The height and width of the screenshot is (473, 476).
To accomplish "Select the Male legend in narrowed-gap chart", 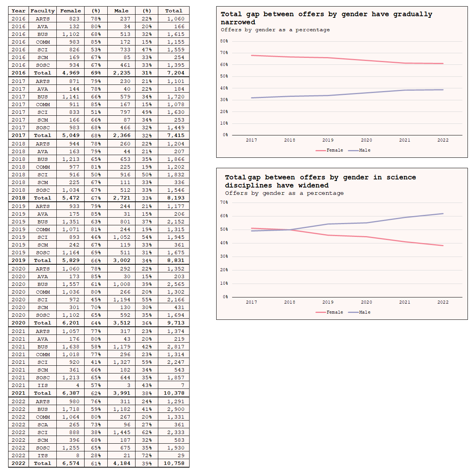I will click(359, 150).
